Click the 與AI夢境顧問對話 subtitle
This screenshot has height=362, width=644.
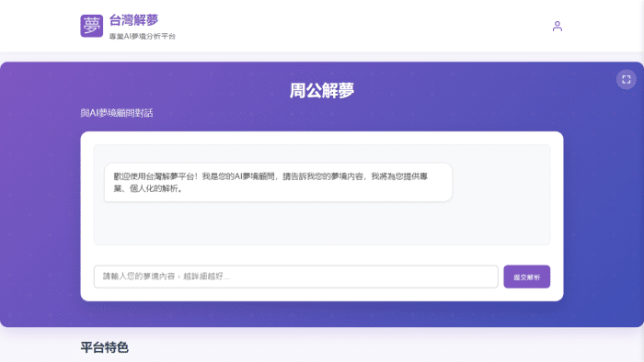[117, 113]
